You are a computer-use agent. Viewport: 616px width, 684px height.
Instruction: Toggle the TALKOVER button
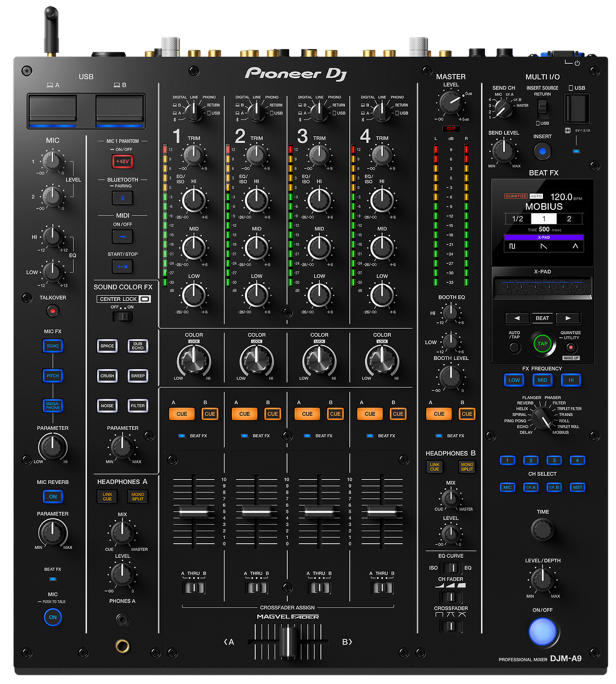pos(53,311)
